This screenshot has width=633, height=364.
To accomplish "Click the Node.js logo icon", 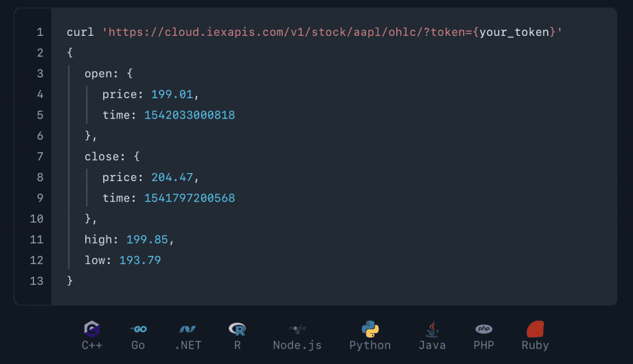I will pos(297,329).
